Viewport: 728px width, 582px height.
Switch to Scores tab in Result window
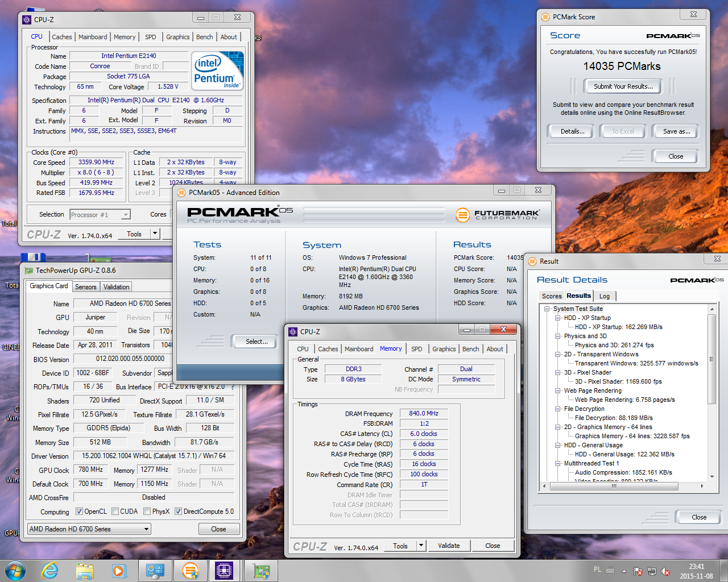tap(552, 296)
